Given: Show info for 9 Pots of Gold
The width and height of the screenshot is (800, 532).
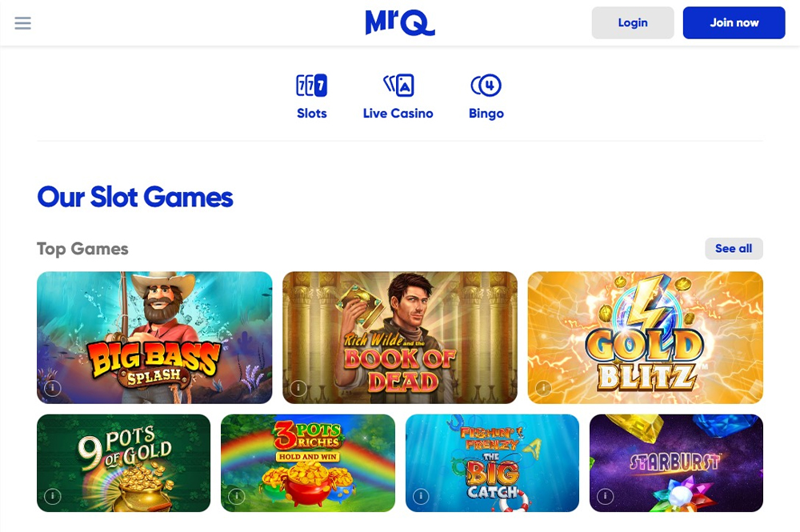Looking at the screenshot, I should coord(53,496).
